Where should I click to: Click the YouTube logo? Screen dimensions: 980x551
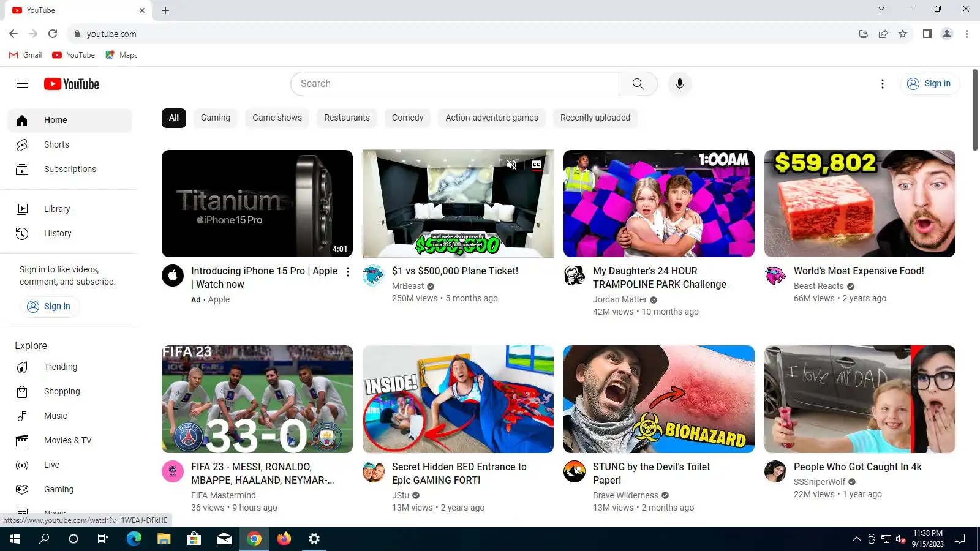point(72,84)
